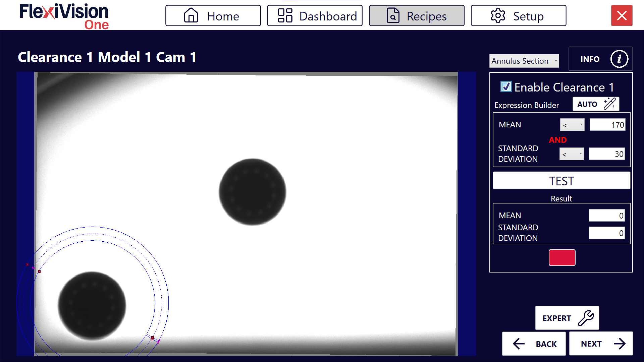
Task: Click the Standard Deviation result field
Action: pos(607,233)
